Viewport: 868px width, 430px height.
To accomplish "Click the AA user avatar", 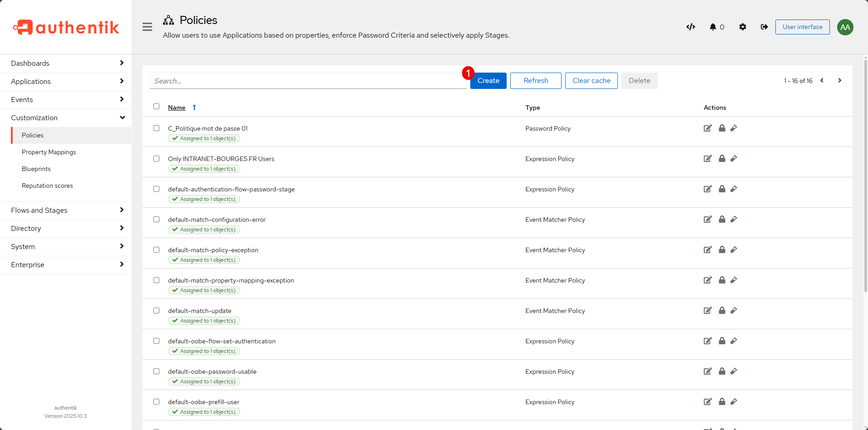I will pyautogui.click(x=845, y=27).
